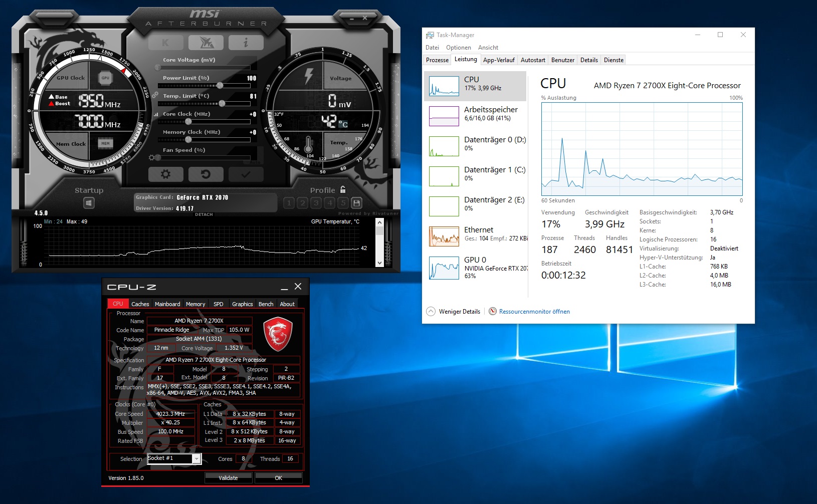Toggle Apply at Windows Startup icon
Screen dimensions: 817x504
pyautogui.click(x=89, y=203)
